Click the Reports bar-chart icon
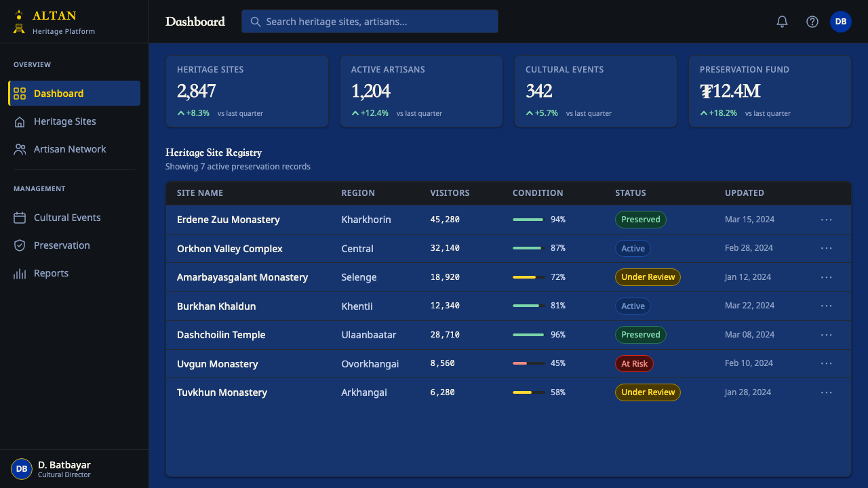This screenshot has width=868, height=488. click(20, 273)
